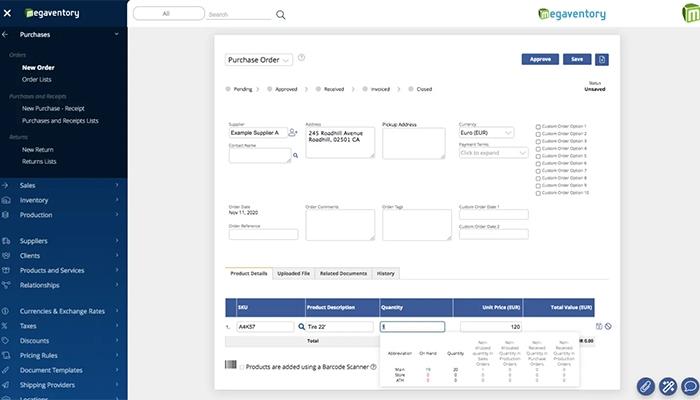Switch to the Related Documents tab

(x=343, y=273)
